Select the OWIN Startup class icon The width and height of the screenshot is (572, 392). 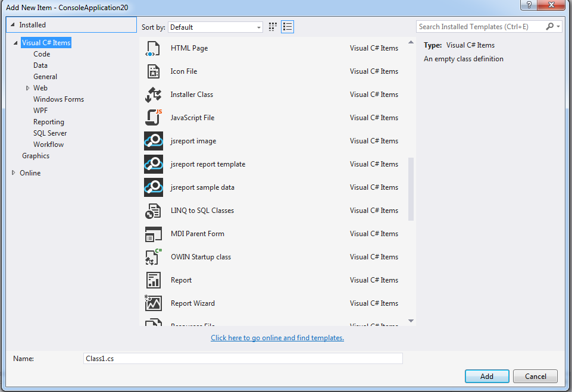pyautogui.click(x=154, y=257)
